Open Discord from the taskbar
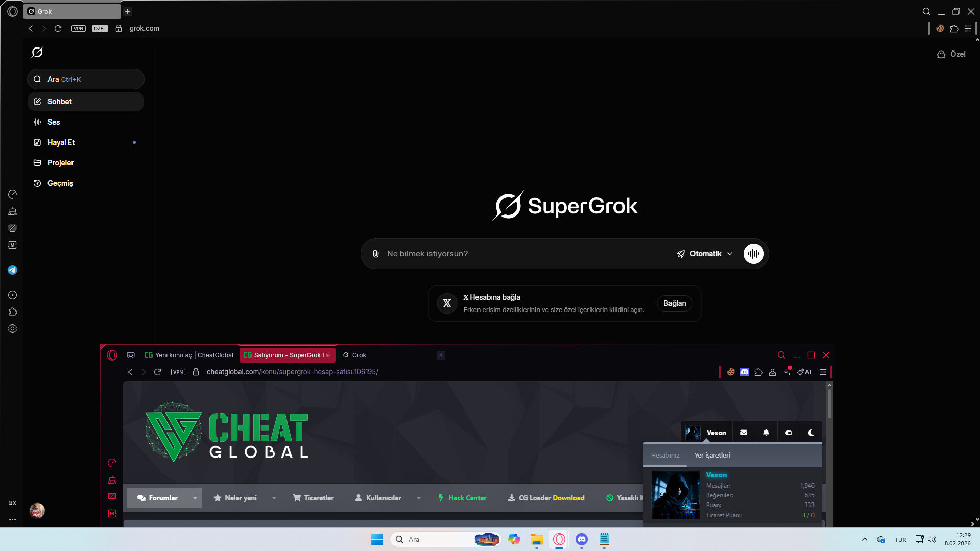The height and width of the screenshot is (551, 980). click(x=582, y=539)
